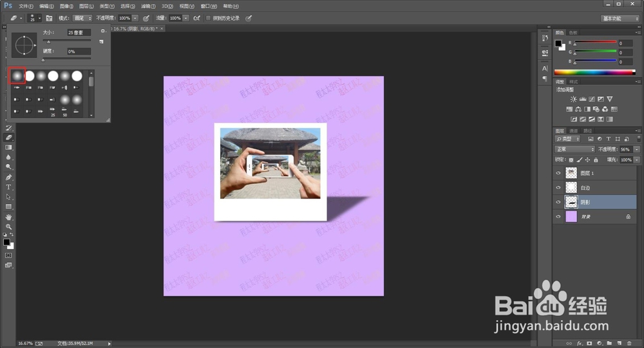Click the brush size slider
This screenshot has width=644, height=348.
coord(67,41)
